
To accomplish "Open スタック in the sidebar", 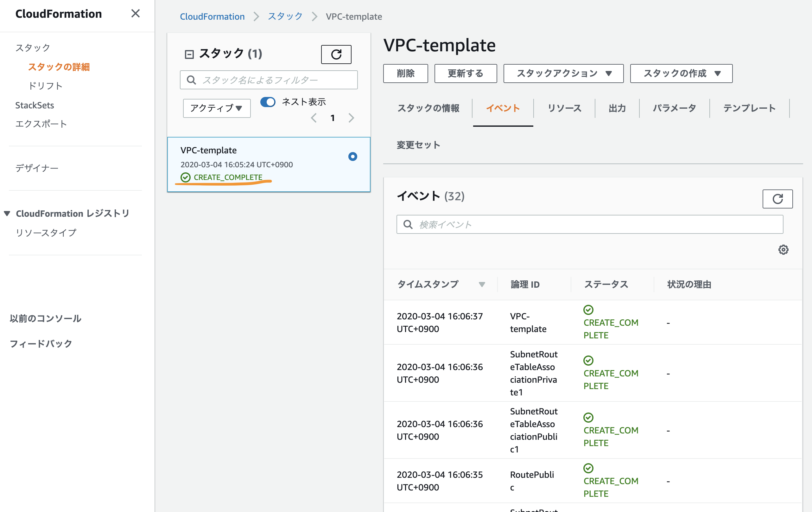I will point(33,48).
